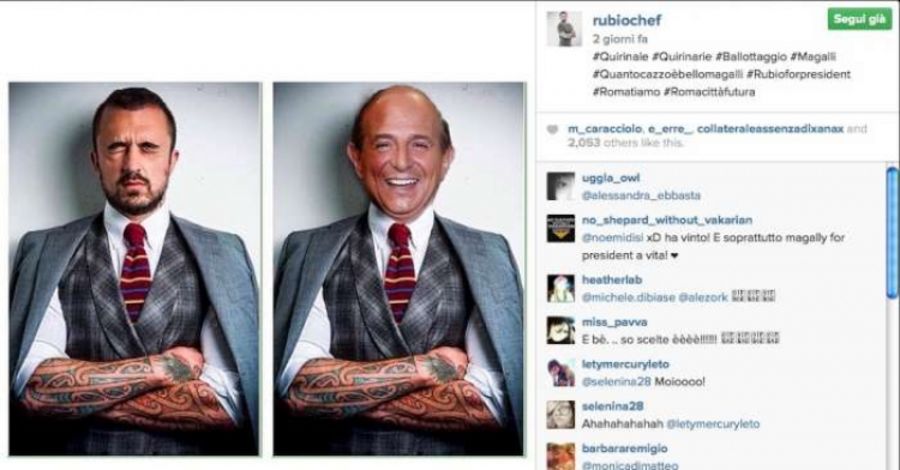The width and height of the screenshot is (900, 470).
Task: Open letymercuryleto's avatar thumbnail
Action: click(x=561, y=372)
